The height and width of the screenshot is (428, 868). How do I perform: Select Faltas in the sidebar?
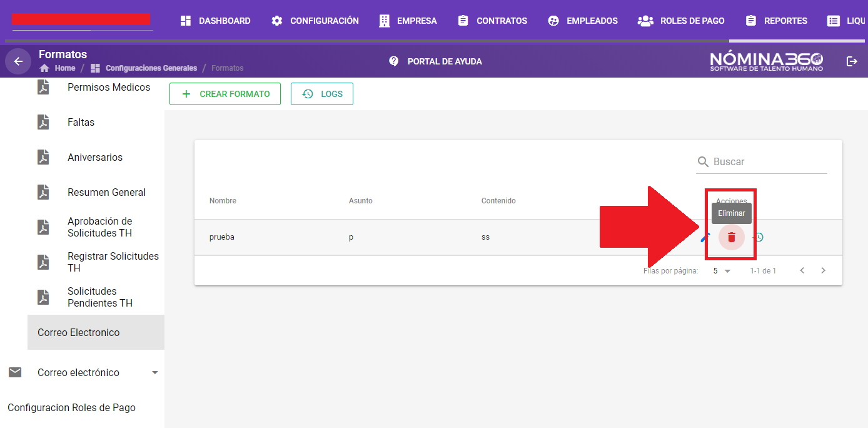point(81,122)
